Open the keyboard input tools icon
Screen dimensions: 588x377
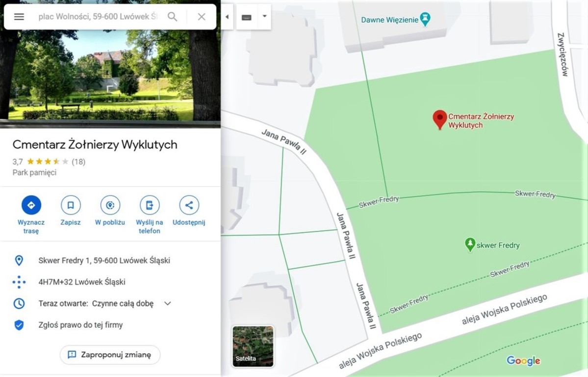tap(247, 17)
